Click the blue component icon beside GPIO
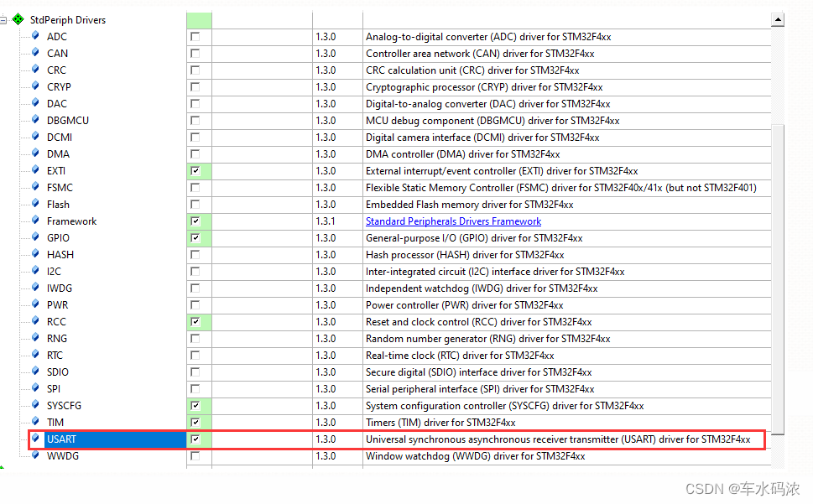 point(35,236)
